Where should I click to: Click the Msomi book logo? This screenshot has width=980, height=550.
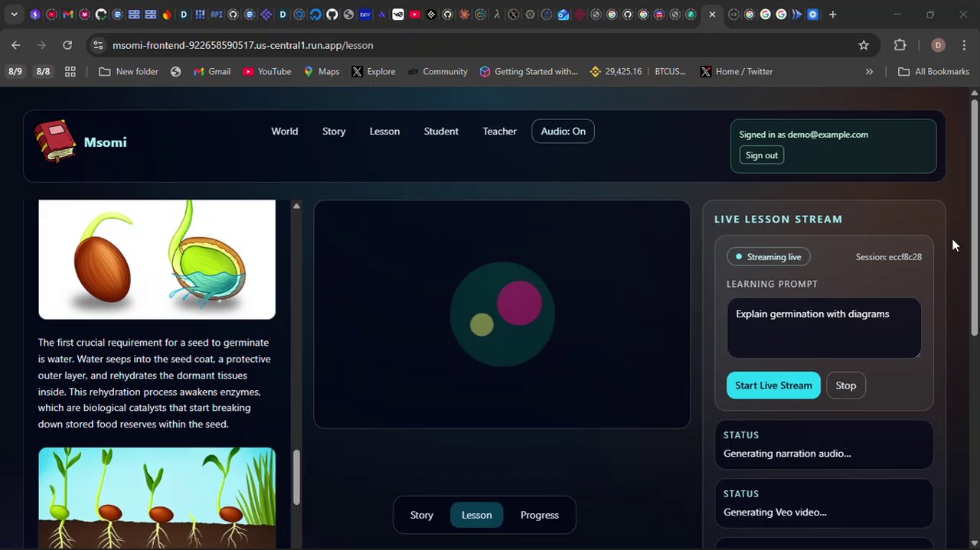[x=55, y=142]
